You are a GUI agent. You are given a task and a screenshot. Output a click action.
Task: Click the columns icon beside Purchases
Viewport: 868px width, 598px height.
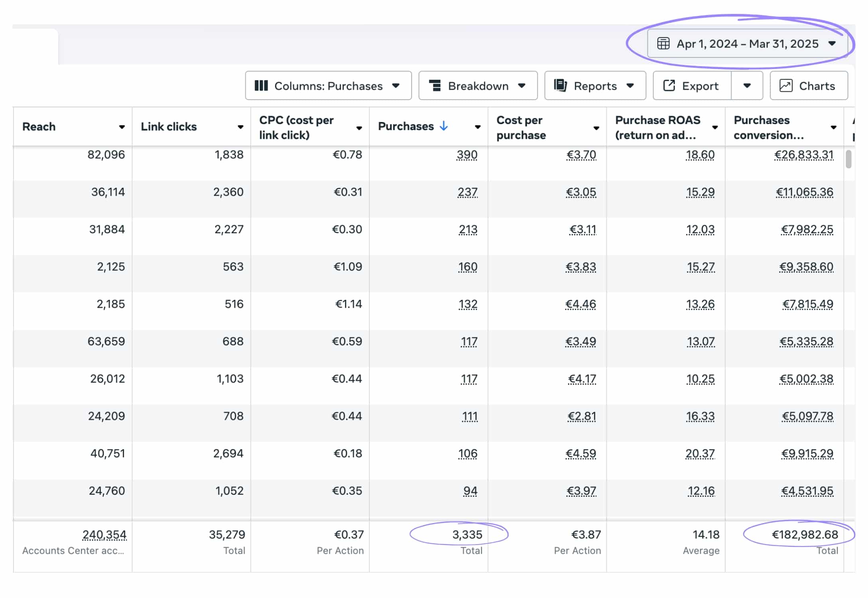click(261, 86)
